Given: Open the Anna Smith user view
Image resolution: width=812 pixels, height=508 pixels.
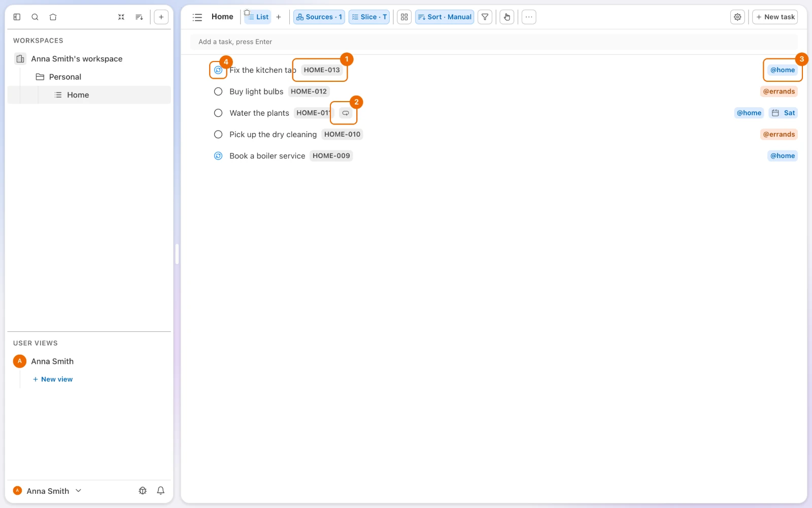Looking at the screenshot, I should point(52,361).
